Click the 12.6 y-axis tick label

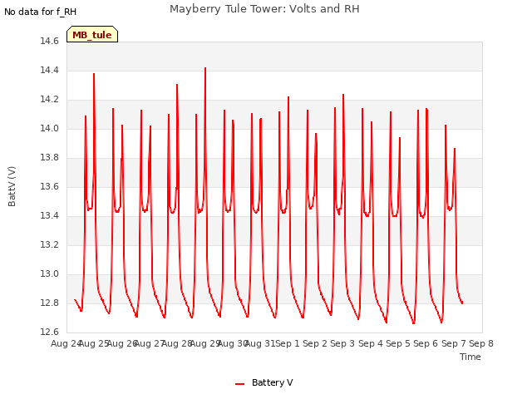tap(50, 332)
